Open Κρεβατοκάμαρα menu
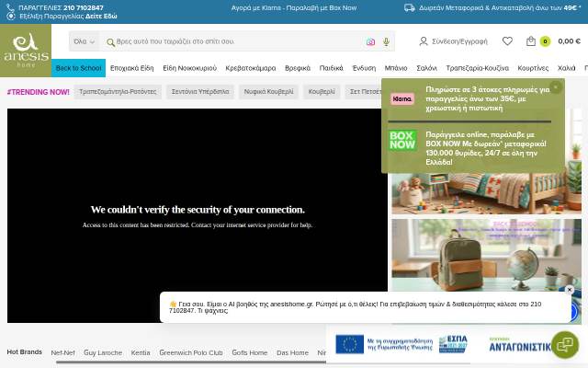The image size is (588, 368). [x=251, y=68]
